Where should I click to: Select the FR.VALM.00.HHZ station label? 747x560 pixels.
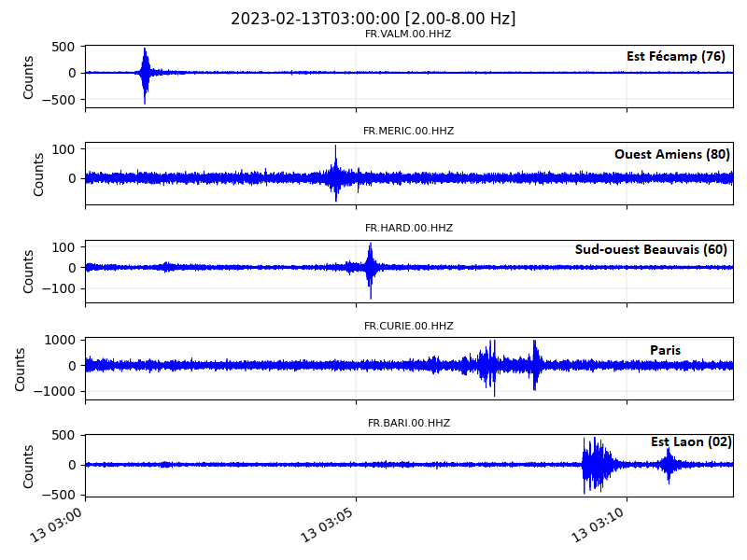coord(408,35)
